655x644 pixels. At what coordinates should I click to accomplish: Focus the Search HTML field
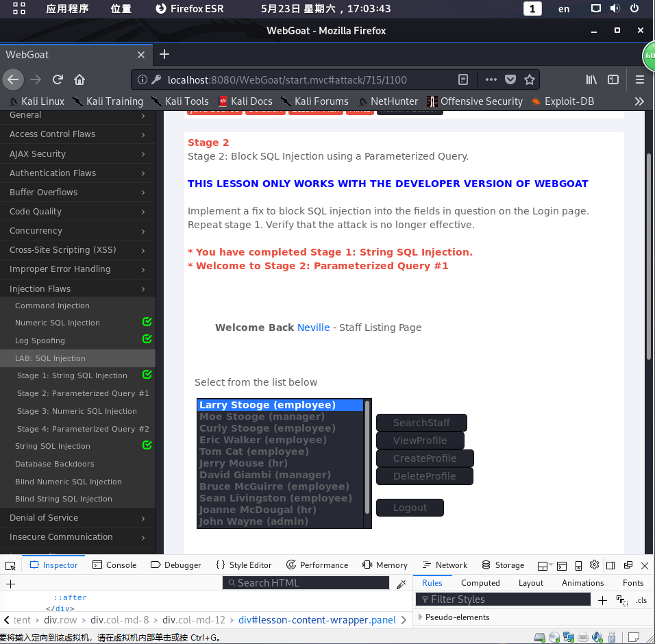[306, 583]
